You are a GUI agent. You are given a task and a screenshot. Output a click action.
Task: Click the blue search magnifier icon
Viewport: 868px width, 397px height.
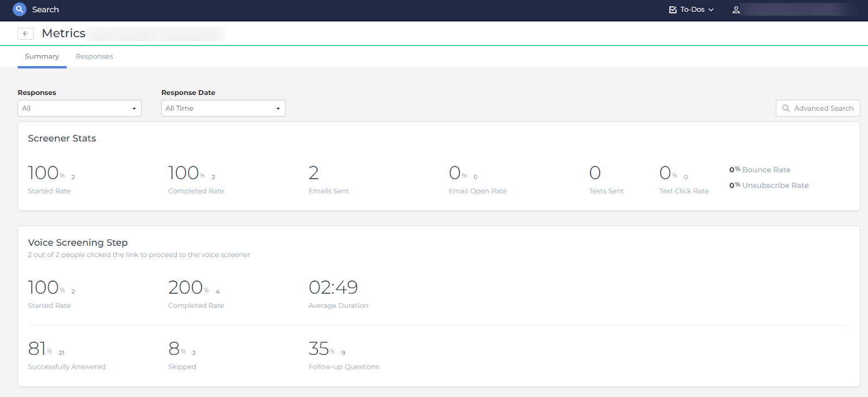[20, 9]
